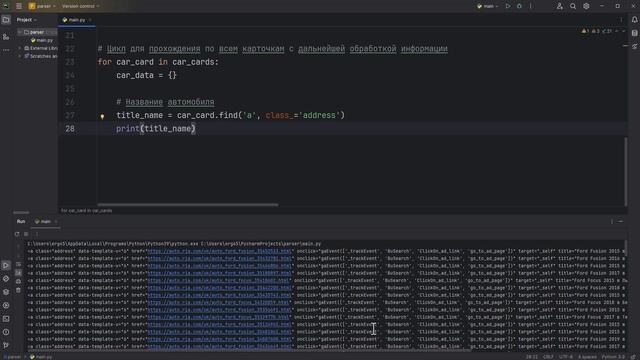640x360 pixels.
Task: Open the Project view options dropdown
Action: [27, 20]
